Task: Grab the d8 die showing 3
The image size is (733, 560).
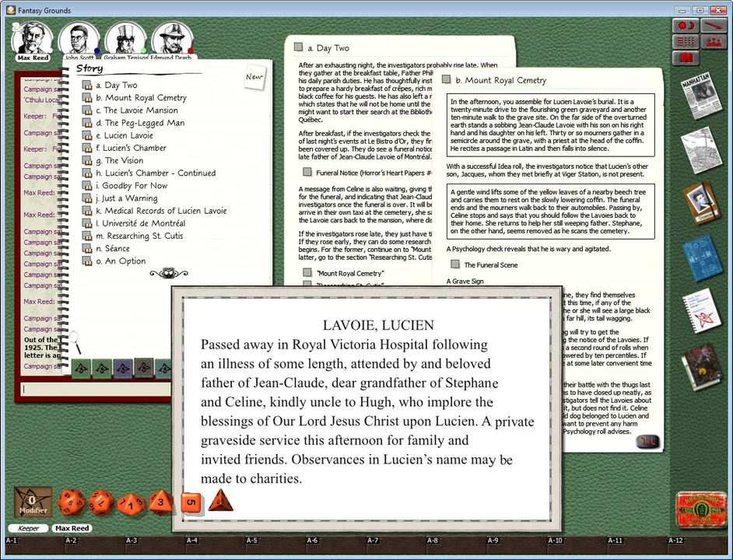Action: pos(160,502)
